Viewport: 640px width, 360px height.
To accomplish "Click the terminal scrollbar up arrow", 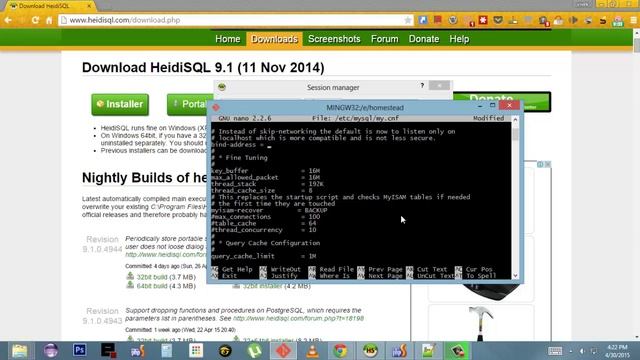I will click(x=515, y=120).
